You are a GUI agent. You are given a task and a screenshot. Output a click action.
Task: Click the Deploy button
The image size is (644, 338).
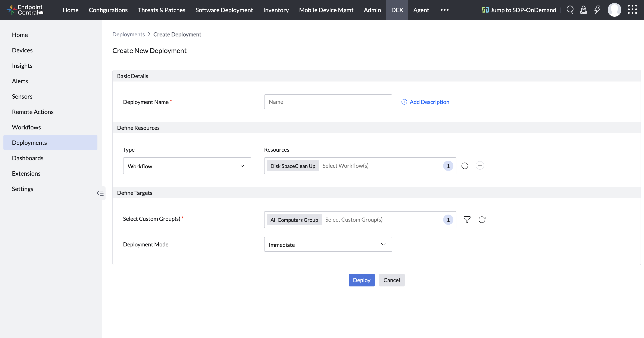(x=362, y=280)
